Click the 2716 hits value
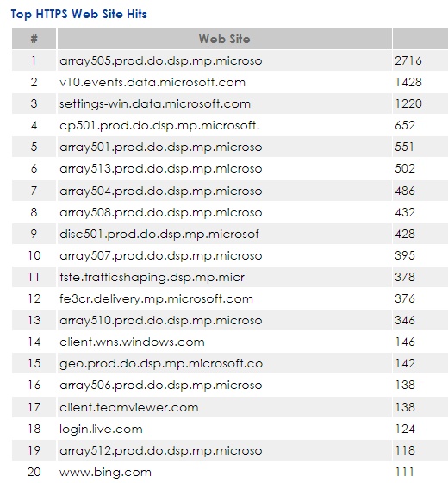The height and width of the screenshot is (483, 448). [408, 60]
